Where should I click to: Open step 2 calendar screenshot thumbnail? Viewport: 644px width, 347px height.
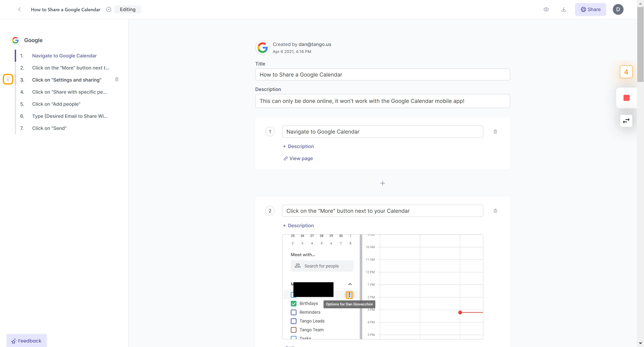click(383, 287)
